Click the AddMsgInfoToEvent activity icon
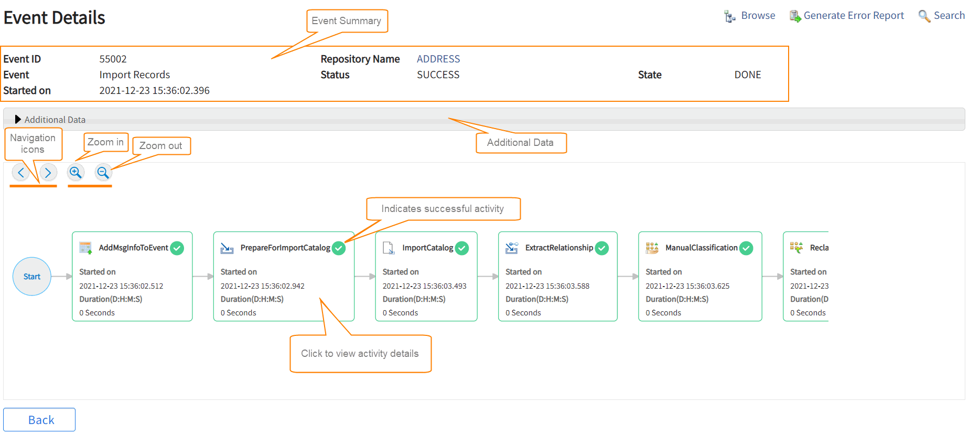This screenshot has height=444, width=980. tap(85, 248)
